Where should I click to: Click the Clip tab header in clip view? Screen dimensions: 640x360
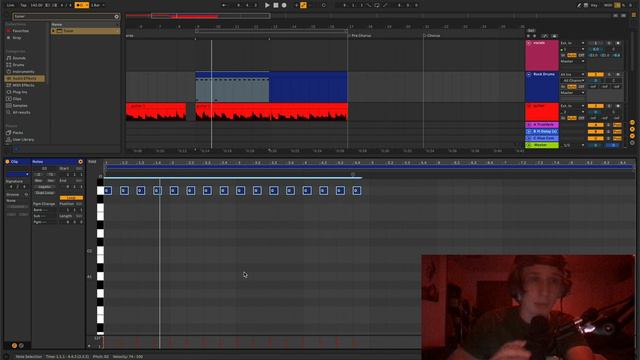coord(17,162)
